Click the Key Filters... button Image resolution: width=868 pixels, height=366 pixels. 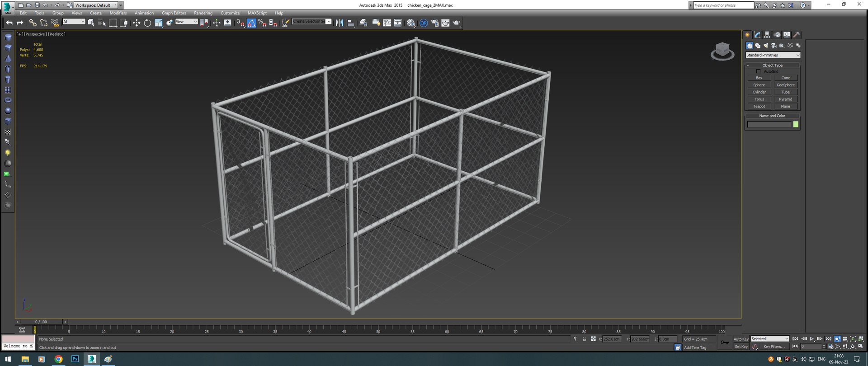click(774, 347)
